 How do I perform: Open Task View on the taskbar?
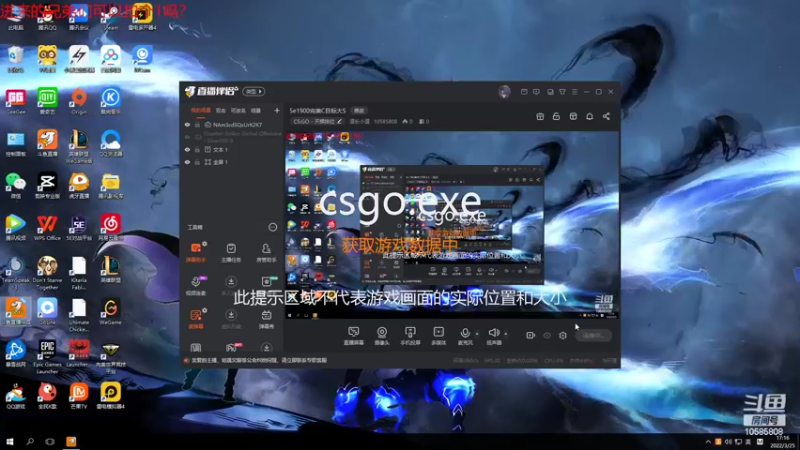click(50, 441)
